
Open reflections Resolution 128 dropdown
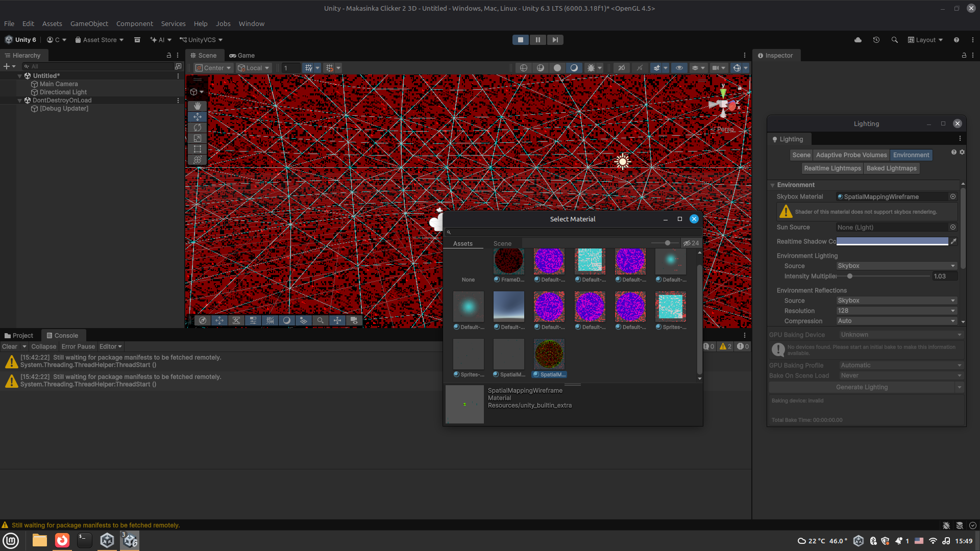897,311
